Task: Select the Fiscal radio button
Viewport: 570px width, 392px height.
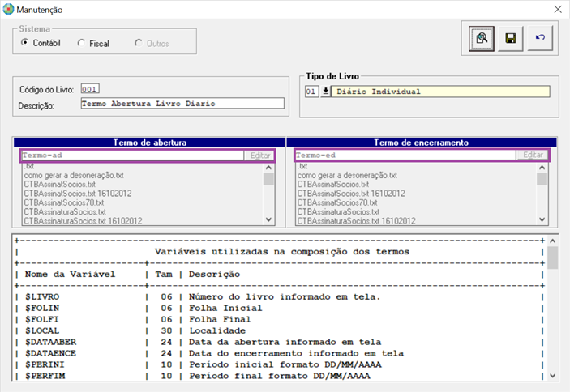Action: pos(81,43)
